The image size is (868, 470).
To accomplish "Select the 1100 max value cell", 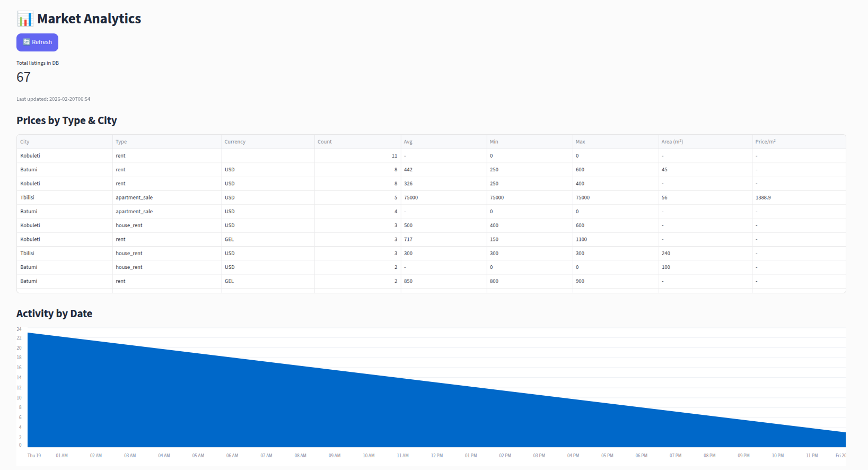I will click(x=581, y=239).
